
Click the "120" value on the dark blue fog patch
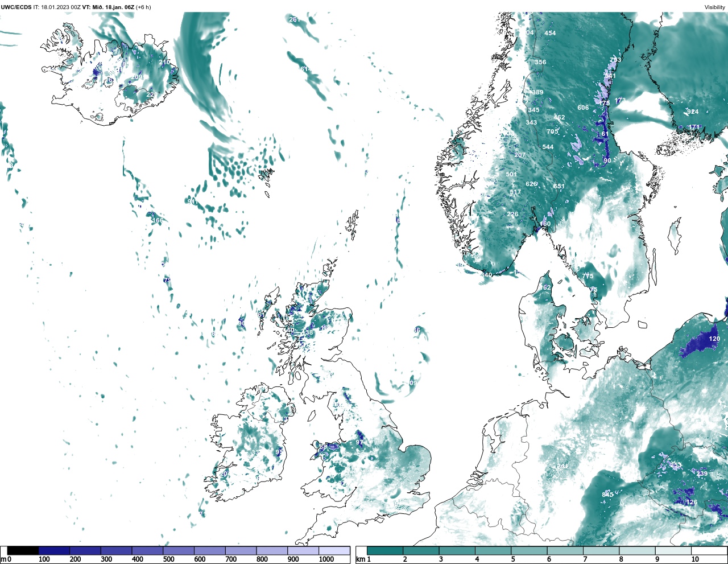[714, 339]
